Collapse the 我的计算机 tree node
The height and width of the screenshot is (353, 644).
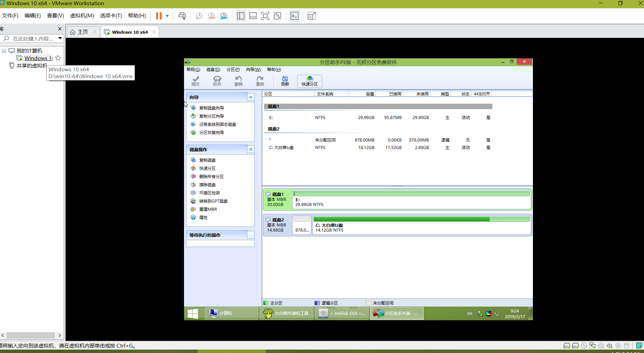4,51
